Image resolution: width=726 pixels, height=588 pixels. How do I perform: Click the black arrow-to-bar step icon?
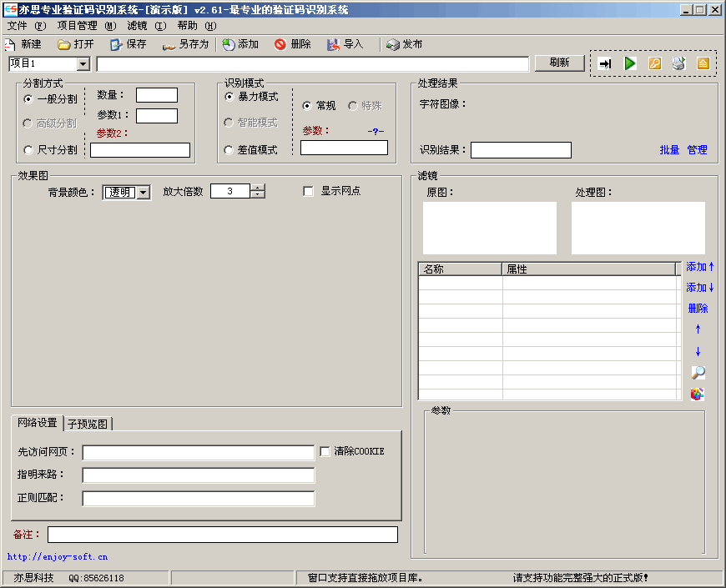pos(606,63)
